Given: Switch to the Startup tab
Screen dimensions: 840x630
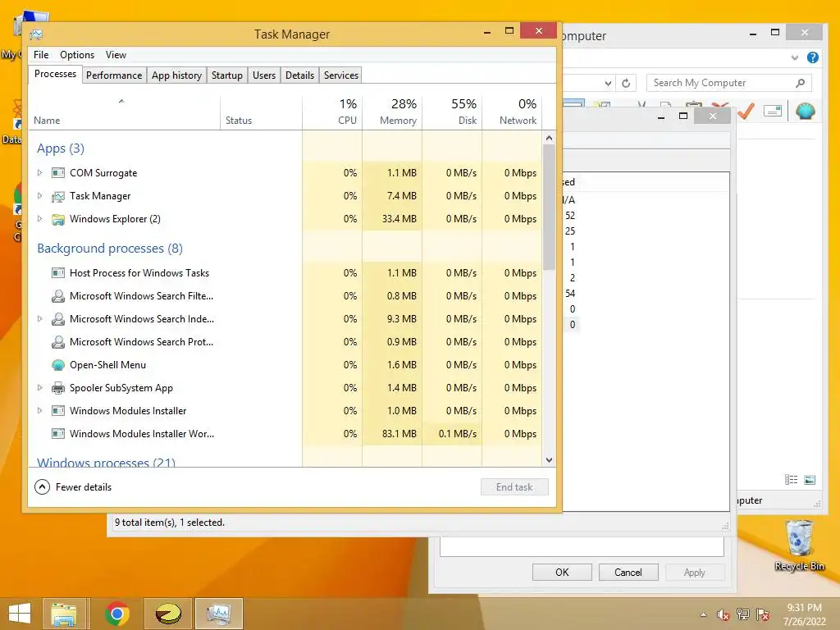Looking at the screenshot, I should tap(227, 75).
